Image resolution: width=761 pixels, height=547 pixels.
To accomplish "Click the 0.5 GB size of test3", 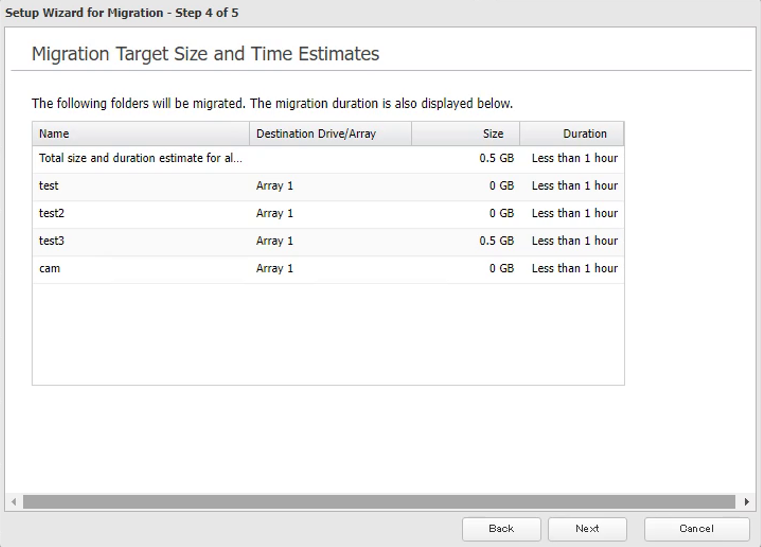I will pos(496,241).
